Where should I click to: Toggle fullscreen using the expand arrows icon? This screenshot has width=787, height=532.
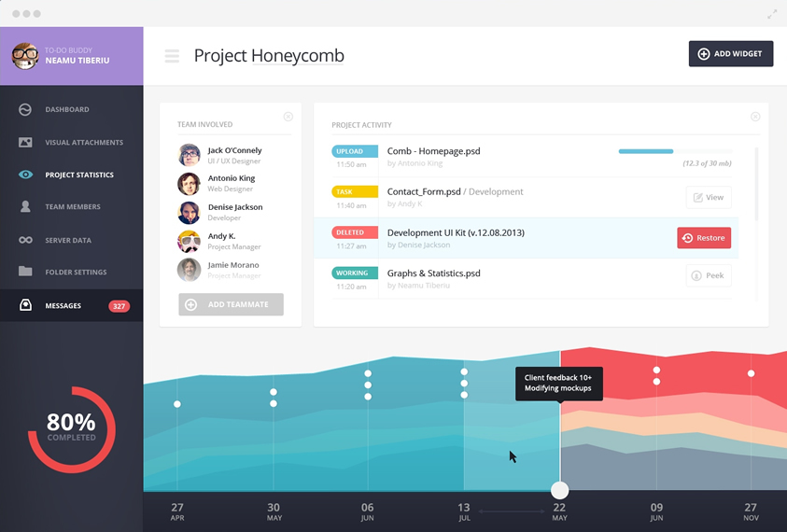[x=772, y=14]
